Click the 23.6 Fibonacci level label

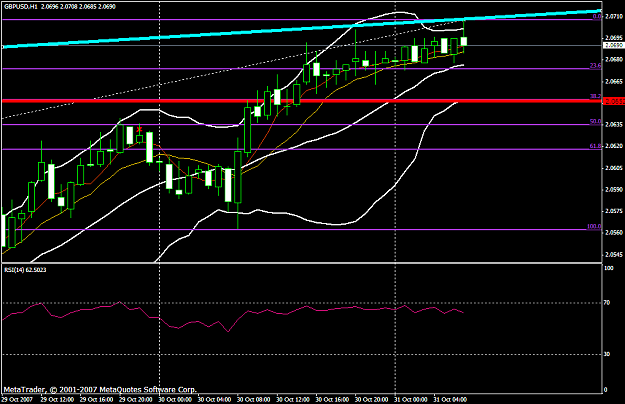(596, 65)
